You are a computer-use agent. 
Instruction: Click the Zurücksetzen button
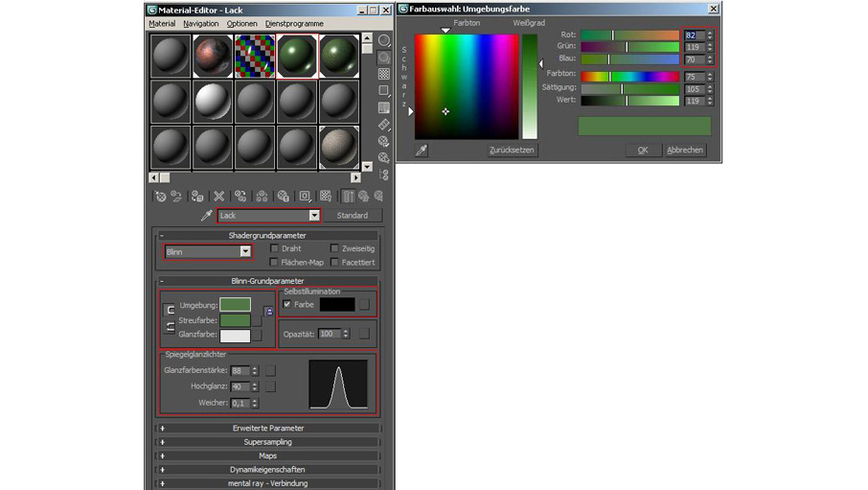[x=512, y=151]
